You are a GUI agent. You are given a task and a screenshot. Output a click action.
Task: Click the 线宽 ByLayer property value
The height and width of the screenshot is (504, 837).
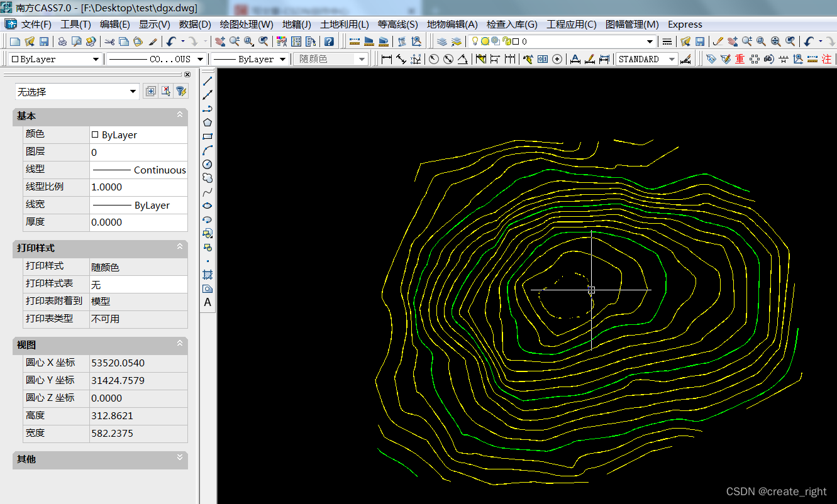coord(138,205)
